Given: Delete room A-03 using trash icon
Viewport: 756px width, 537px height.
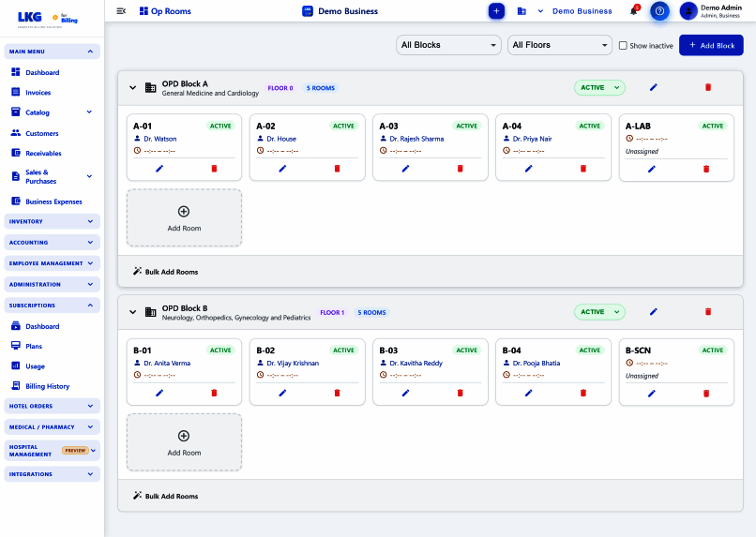Looking at the screenshot, I should 460,169.
